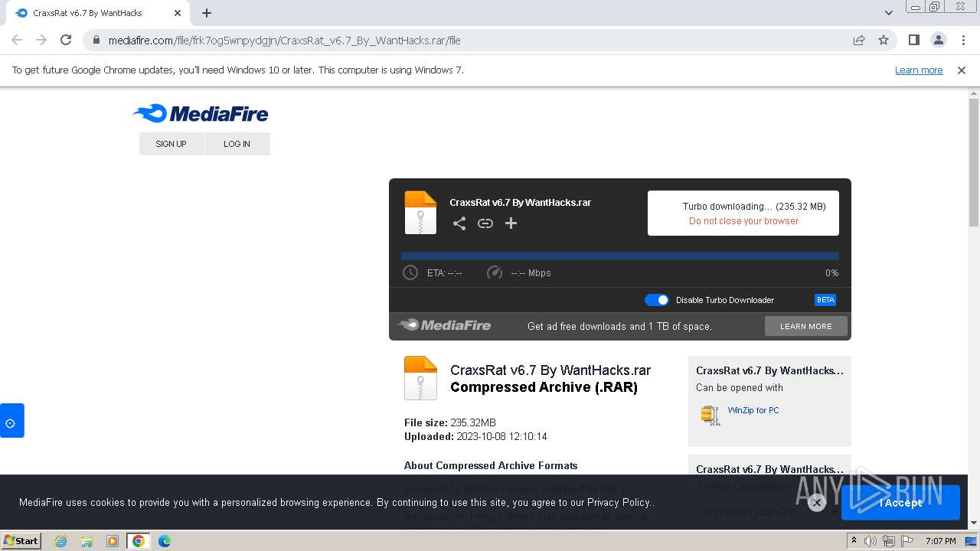The height and width of the screenshot is (551, 980).
Task: Click the CraxsRat file name heading
Action: tap(550, 370)
